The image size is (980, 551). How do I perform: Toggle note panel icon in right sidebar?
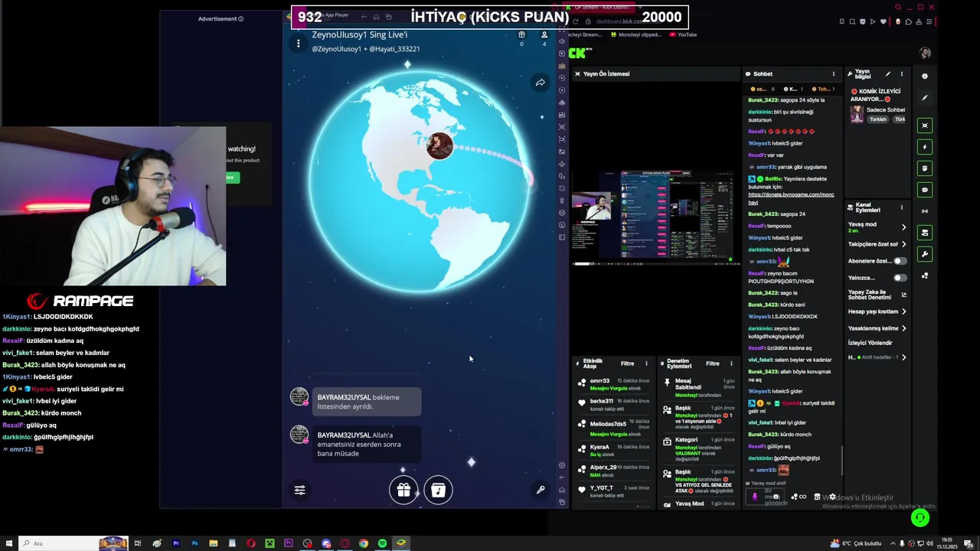(925, 168)
